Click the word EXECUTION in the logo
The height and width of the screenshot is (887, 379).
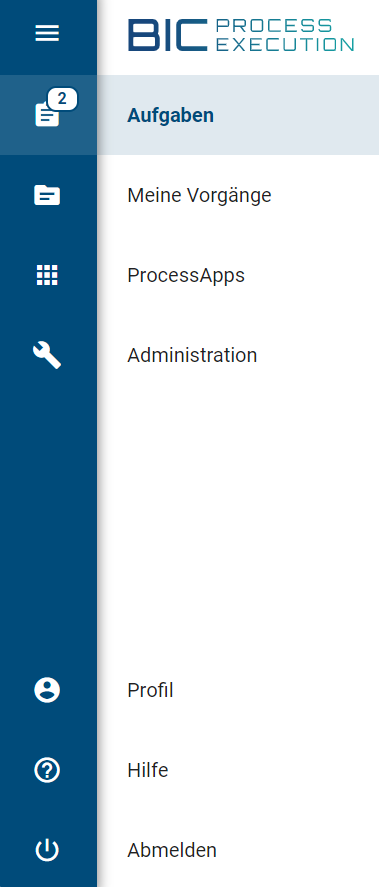(285, 44)
